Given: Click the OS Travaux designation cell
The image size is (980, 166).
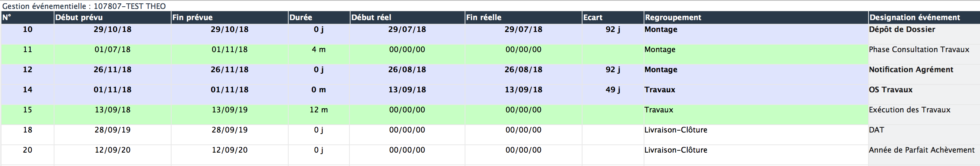Looking at the screenshot, I should coord(924,95).
